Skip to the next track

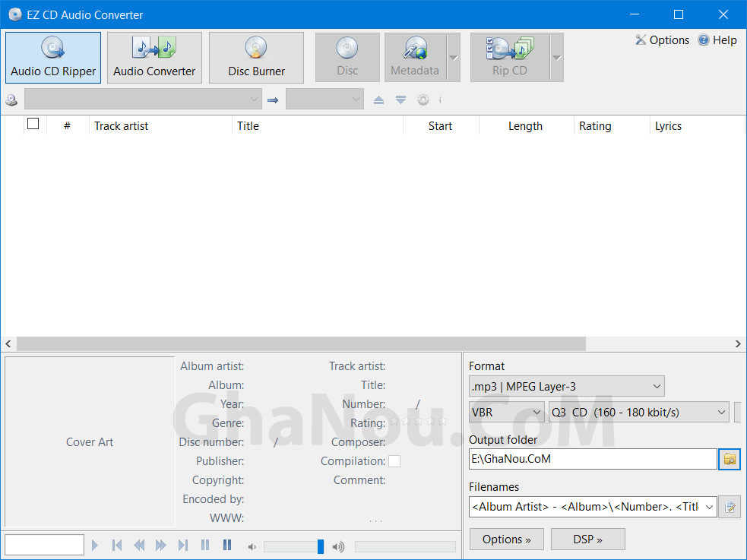click(x=183, y=545)
